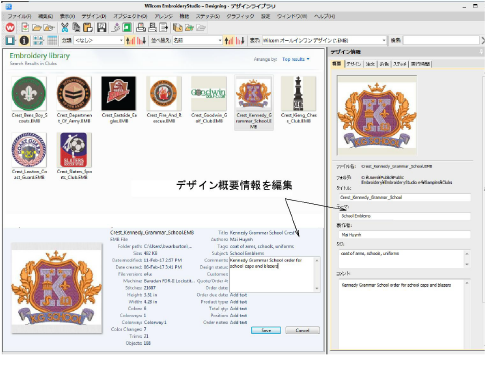Screen dimensions: 485x367
Task: Select the Crest_Department_Of_Army thumbnail
Action: [x=74, y=94]
